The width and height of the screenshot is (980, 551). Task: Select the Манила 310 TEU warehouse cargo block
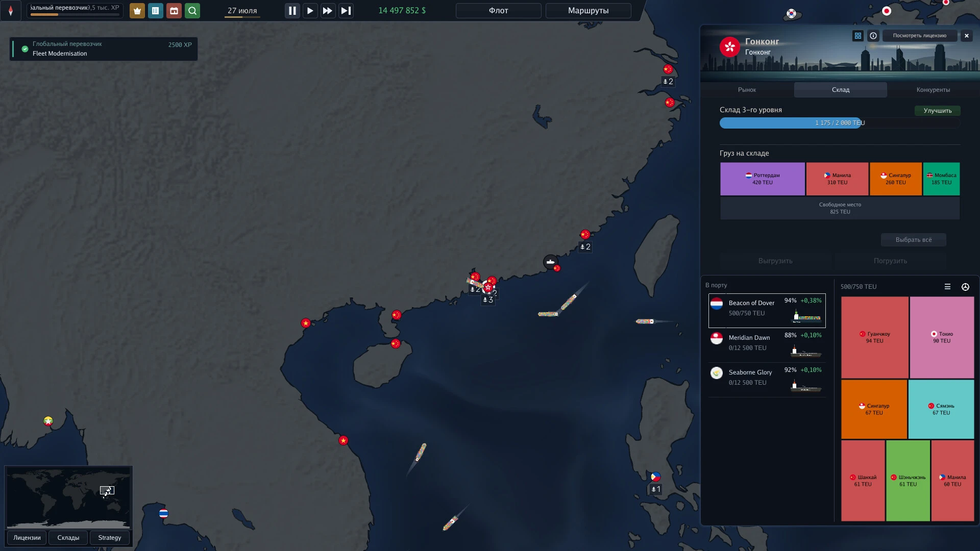[x=837, y=179]
